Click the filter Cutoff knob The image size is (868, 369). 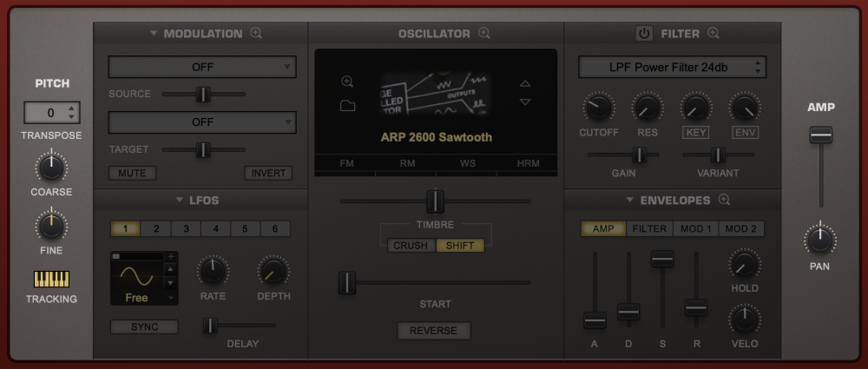pyautogui.click(x=599, y=107)
